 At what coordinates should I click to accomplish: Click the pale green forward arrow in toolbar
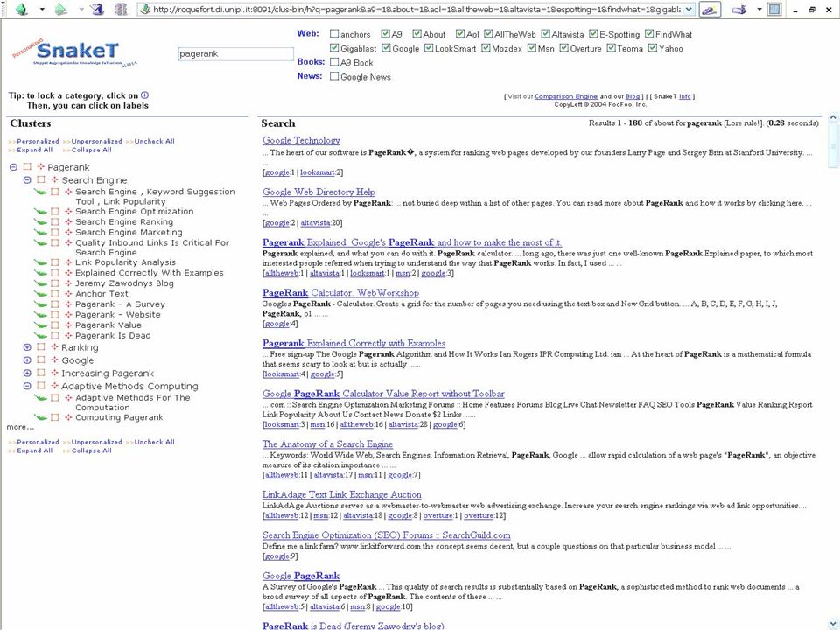(61, 9)
